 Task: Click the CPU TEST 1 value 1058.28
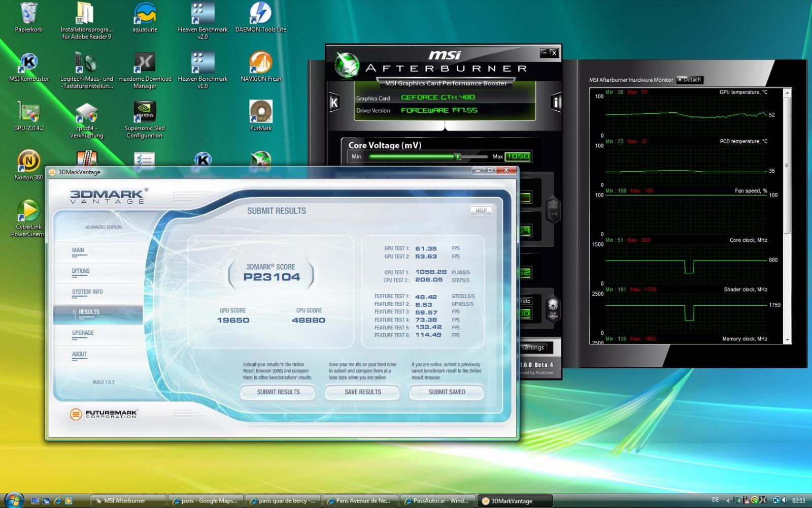[431, 272]
